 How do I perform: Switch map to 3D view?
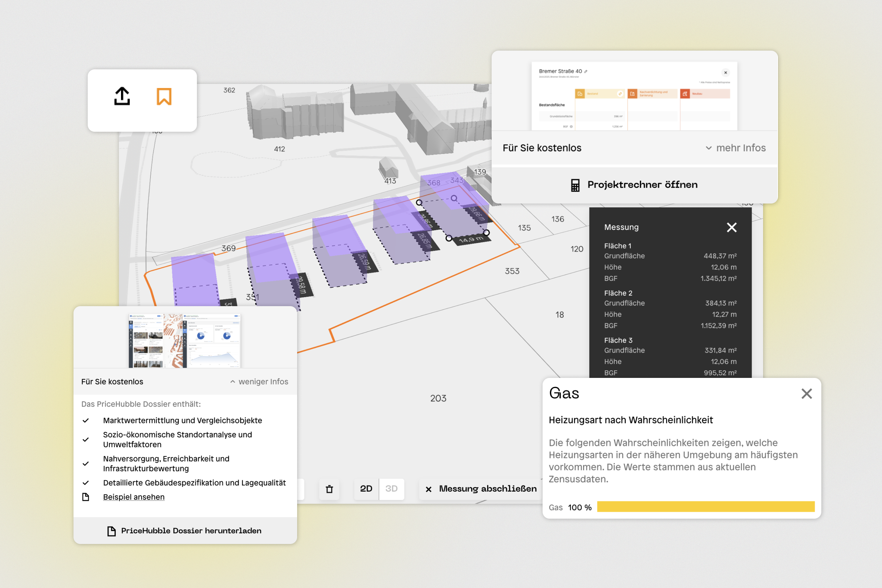391,488
